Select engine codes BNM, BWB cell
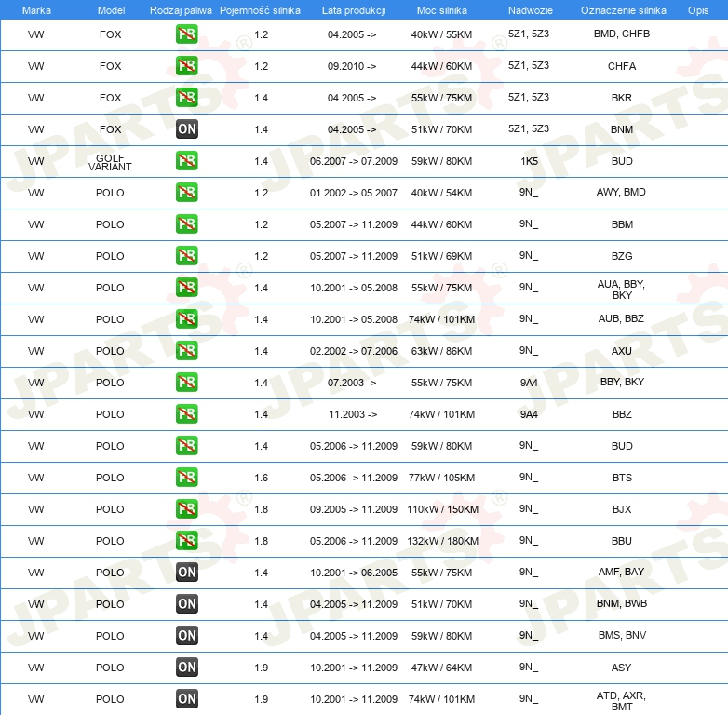This screenshot has width=728, height=715. pyautogui.click(x=622, y=603)
